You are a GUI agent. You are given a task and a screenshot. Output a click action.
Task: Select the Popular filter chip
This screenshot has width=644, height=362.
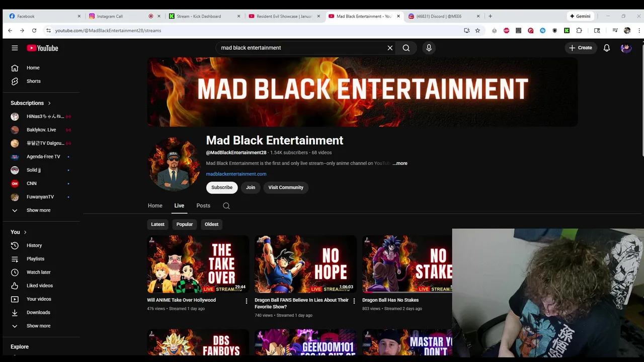pos(185,224)
